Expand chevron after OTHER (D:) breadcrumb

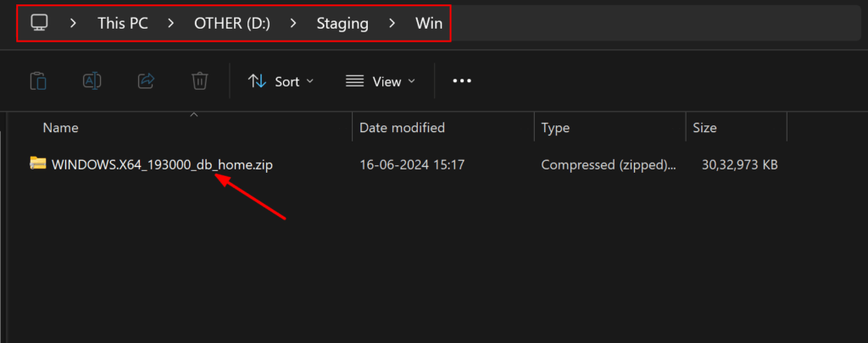coord(293,23)
